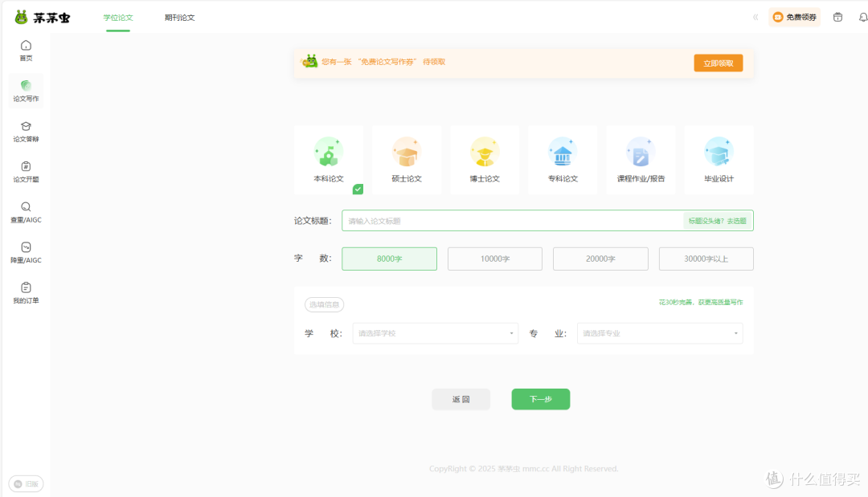Open the 请选择专业 major dropdown
Viewport: 868px width, 497px height.
tap(660, 333)
